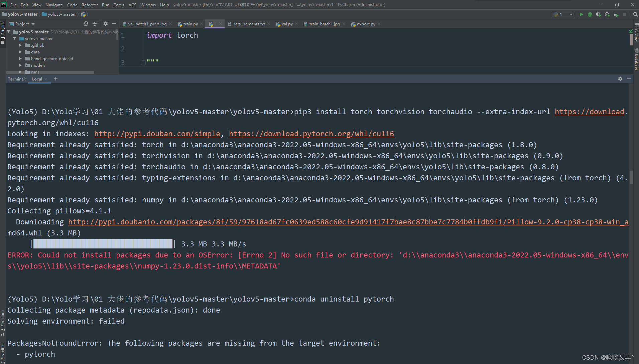Open Project panel gear settings

[106, 24]
